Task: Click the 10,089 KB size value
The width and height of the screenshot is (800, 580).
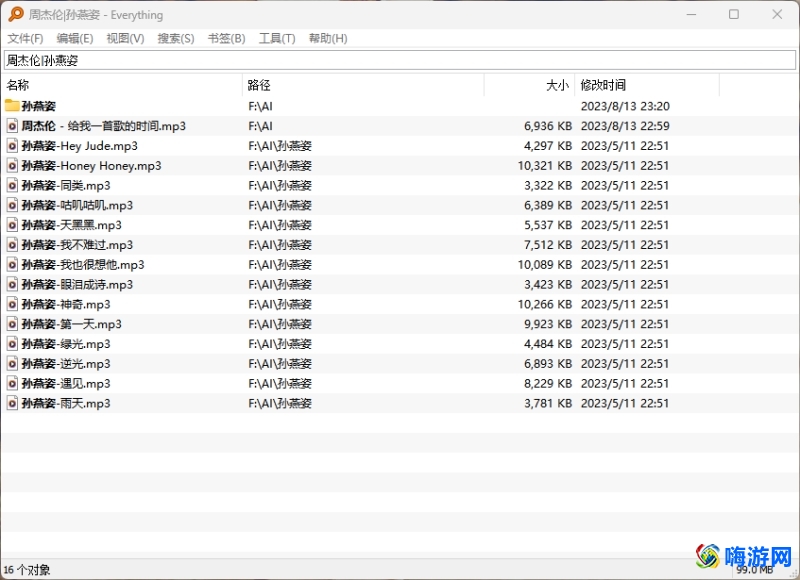Action: coord(545,265)
